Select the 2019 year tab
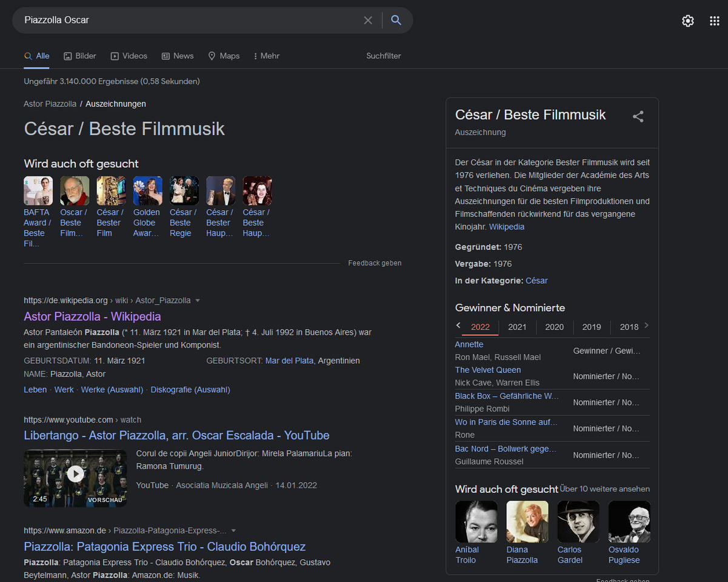Viewport: 728px width, 582px height. 592,327
